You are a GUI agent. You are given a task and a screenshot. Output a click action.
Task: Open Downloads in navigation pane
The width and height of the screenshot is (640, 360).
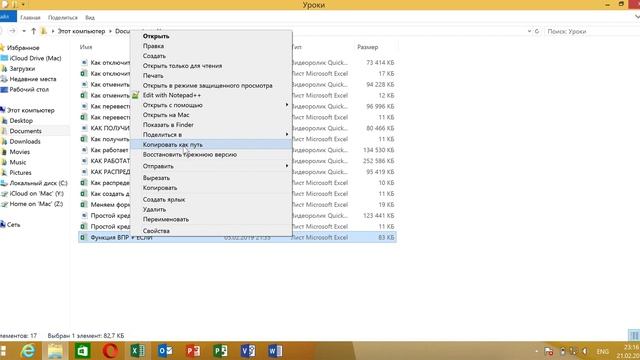click(25, 141)
